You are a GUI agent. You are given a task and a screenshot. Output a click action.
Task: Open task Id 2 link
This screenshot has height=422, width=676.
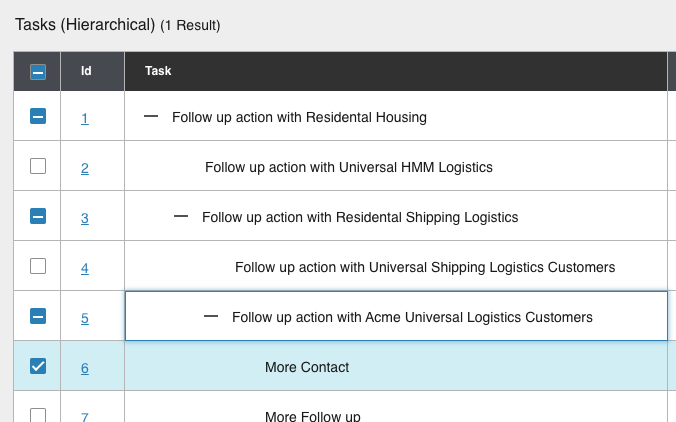coord(85,168)
